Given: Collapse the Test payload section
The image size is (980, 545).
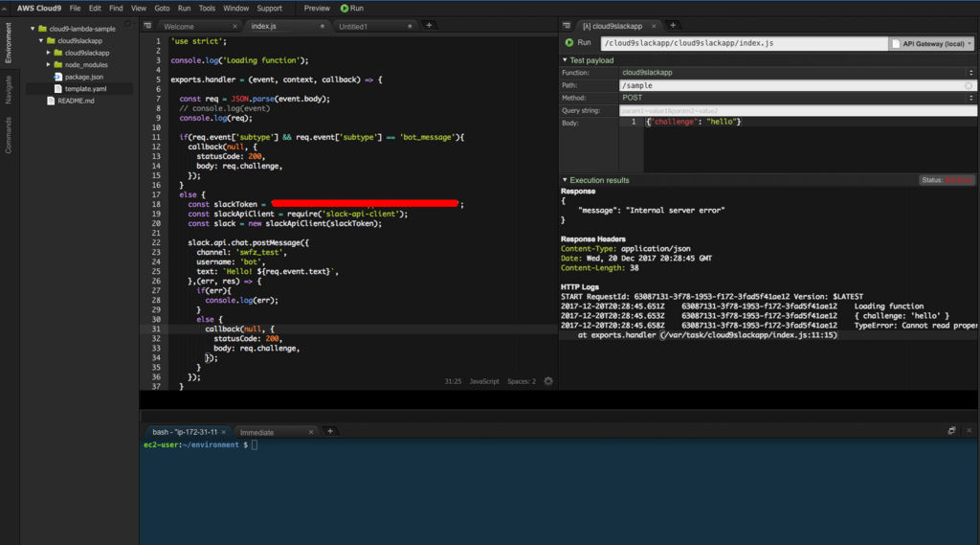Looking at the screenshot, I should click(x=565, y=60).
